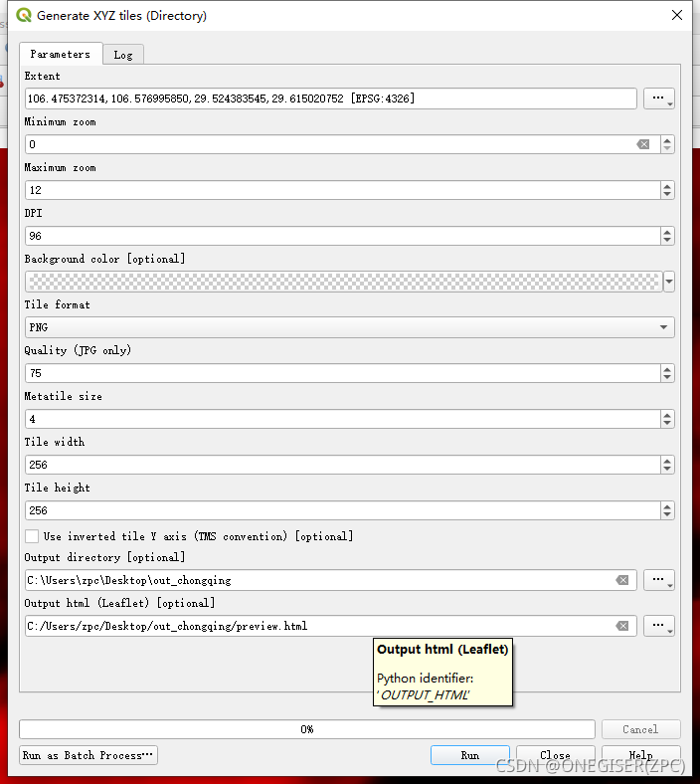Click the transparent Background color swatch
Viewport: 700px width, 784px height.
point(344,282)
